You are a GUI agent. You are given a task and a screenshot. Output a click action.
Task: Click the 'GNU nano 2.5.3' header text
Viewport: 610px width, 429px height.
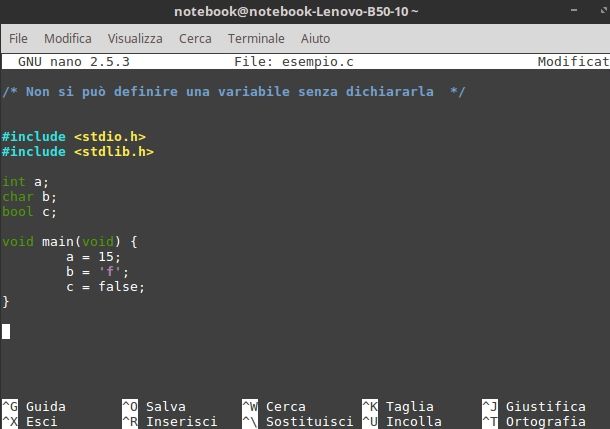pos(74,61)
